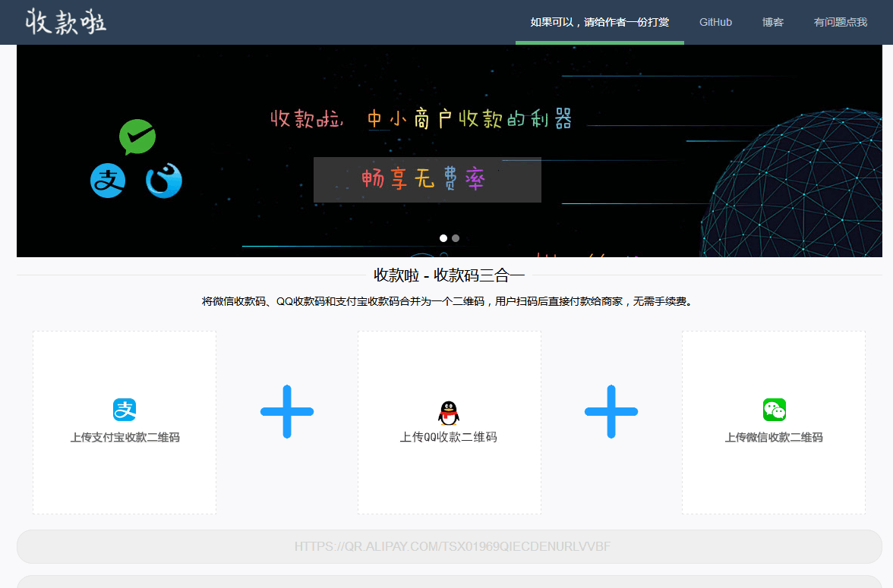
Task: Click 如果可以，请给作者一份打赏 menu item
Action: coord(599,22)
